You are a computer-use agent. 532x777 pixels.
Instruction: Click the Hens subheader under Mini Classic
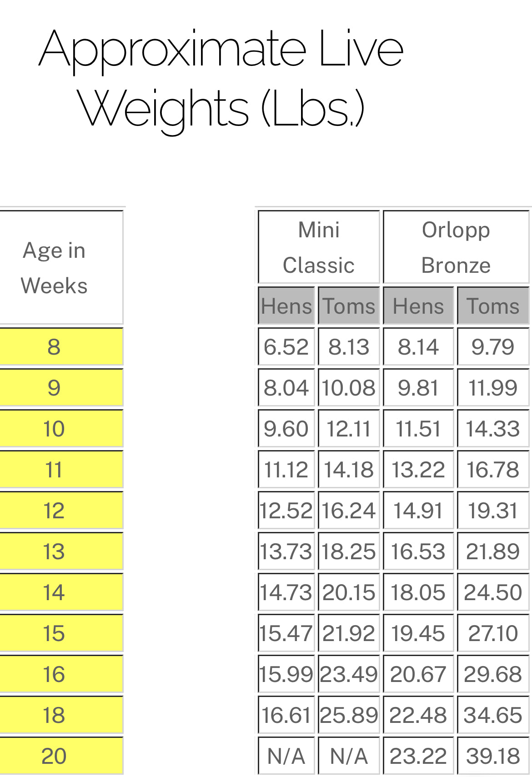coord(286,306)
